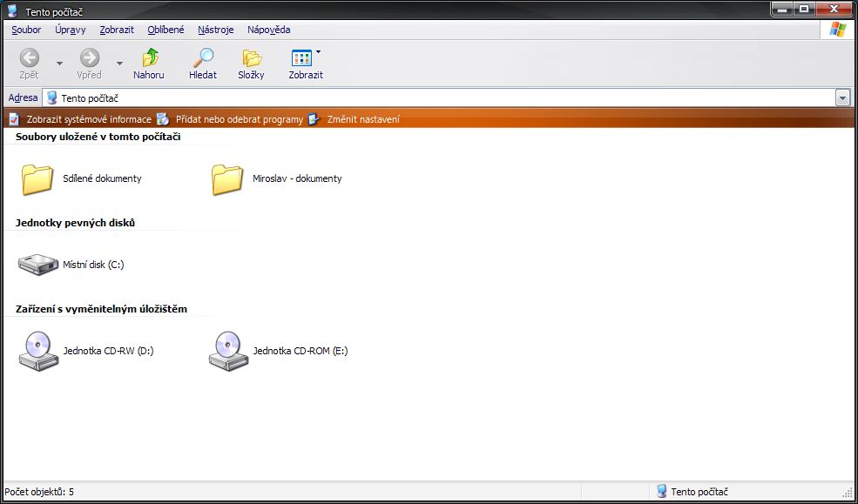This screenshot has width=858, height=504.
Task: Click Zobrazit systémové informace link
Action: coord(89,119)
